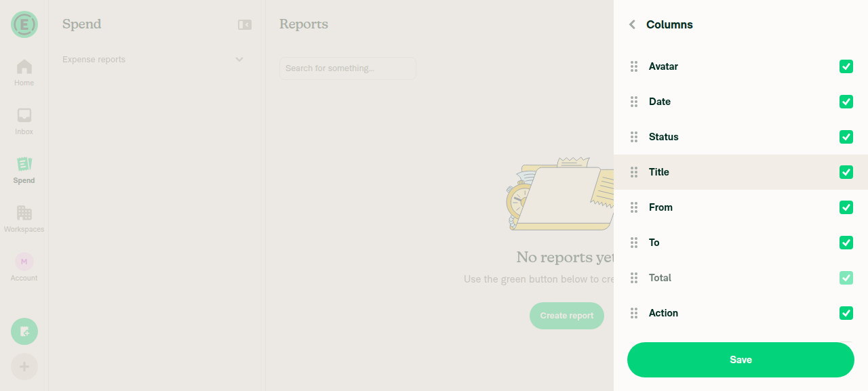Go back from the Columns panel
The image size is (868, 391).
(632, 24)
